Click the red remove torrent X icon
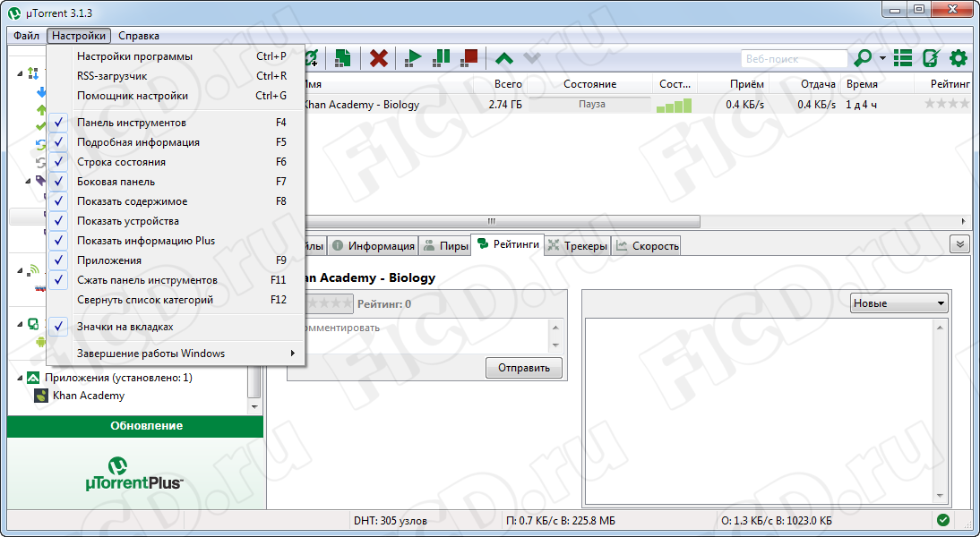This screenshot has height=537, width=980. pyautogui.click(x=379, y=59)
